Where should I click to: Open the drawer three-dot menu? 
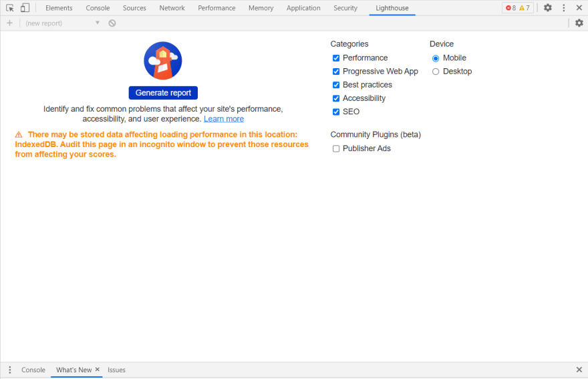click(x=10, y=370)
